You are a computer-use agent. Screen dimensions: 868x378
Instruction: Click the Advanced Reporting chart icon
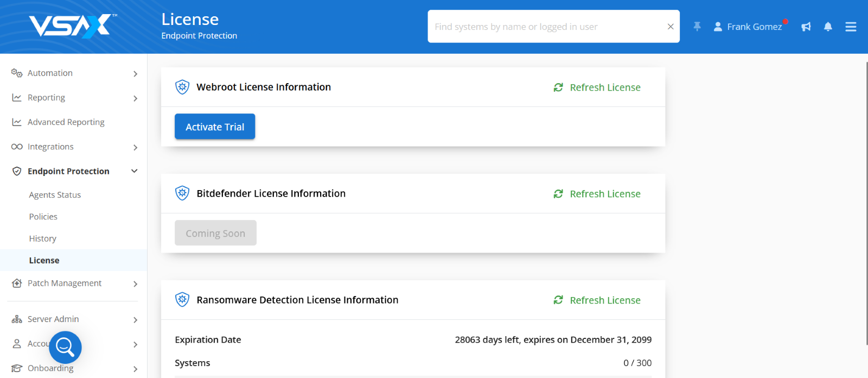tap(17, 122)
